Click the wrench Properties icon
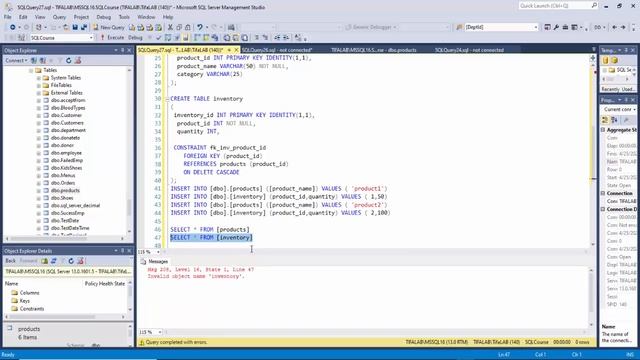Image resolution: width=640 pixels, height=360 pixels. pos(556,27)
